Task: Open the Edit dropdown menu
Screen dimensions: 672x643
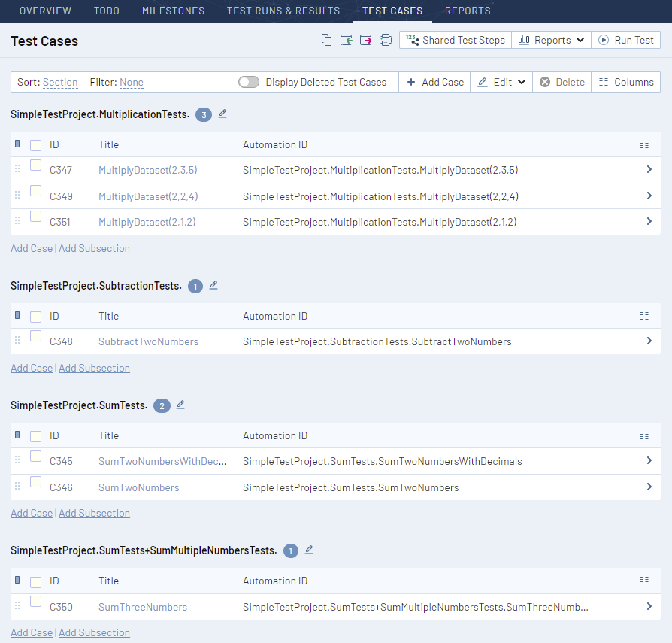Action: (501, 82)
